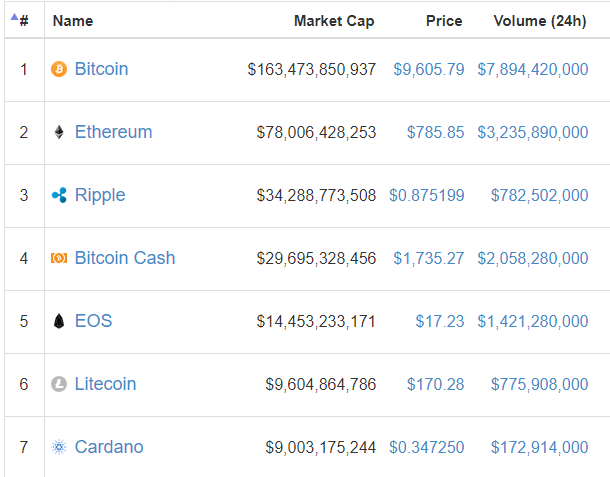Click the Bitcoin Cash orange icon
This screenshot has width=610, height=477.
coord(59,258)
